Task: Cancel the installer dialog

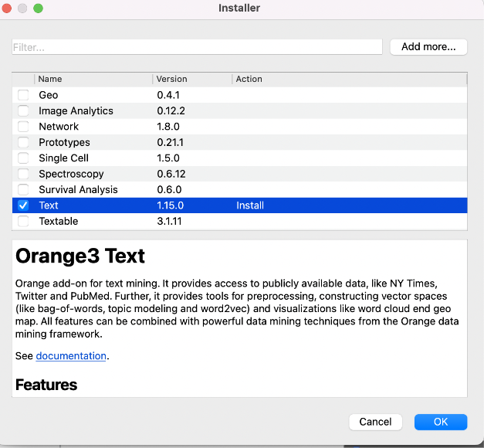Action: point(375,422)
